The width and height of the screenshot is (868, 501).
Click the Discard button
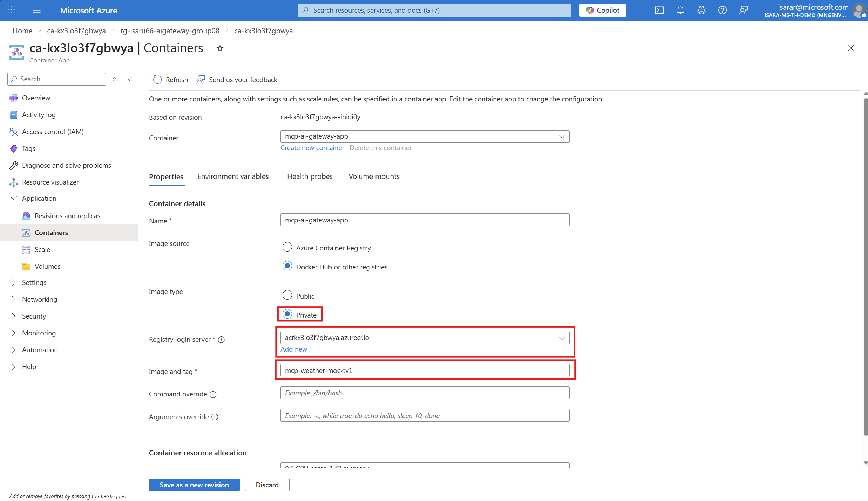point(267,485)
